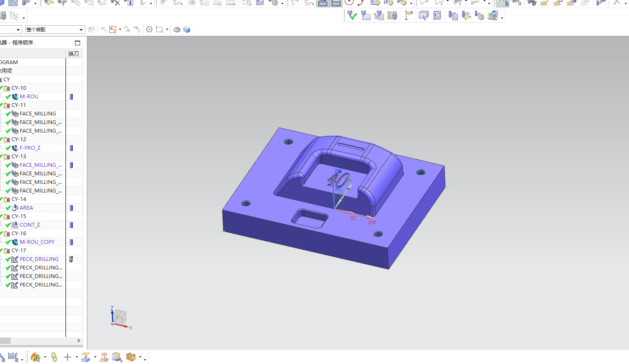This screenshot has width=629, height=364.
Task: Click the hexagon snap point icon
Action: [x=149, y=30]
